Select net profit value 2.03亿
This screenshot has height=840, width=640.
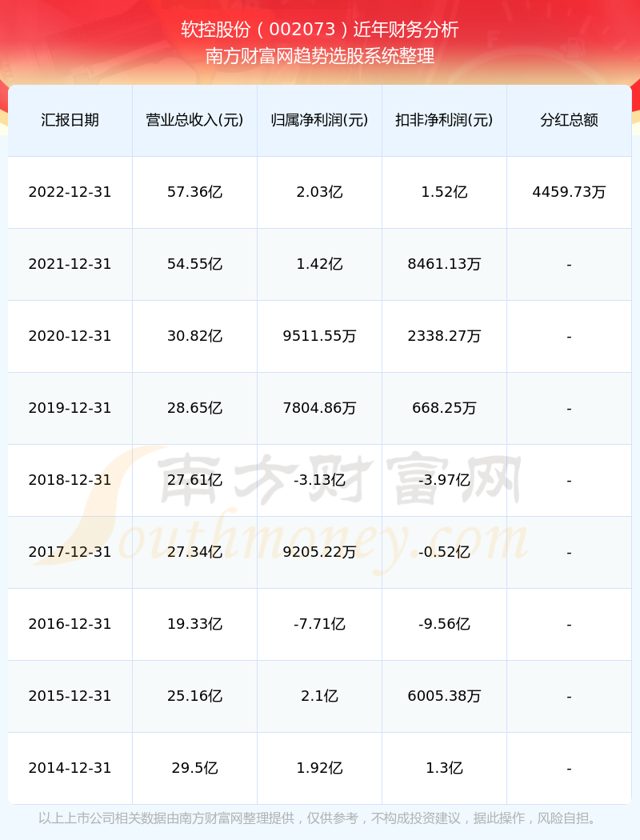coord(320,192)
